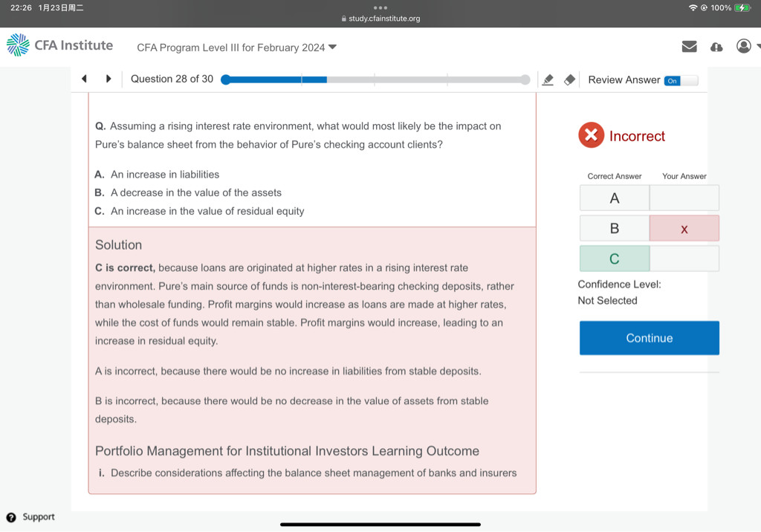Open the mail envelope icon

689,47
